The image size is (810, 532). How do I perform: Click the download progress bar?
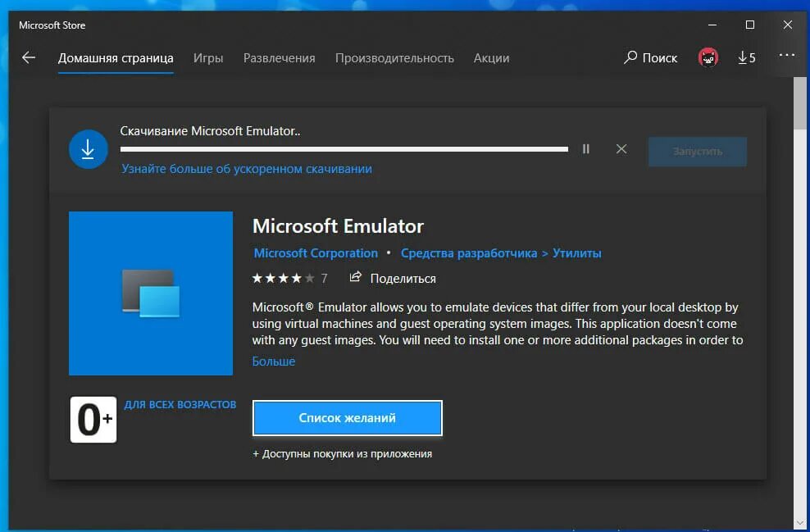[x=344, y=148]
